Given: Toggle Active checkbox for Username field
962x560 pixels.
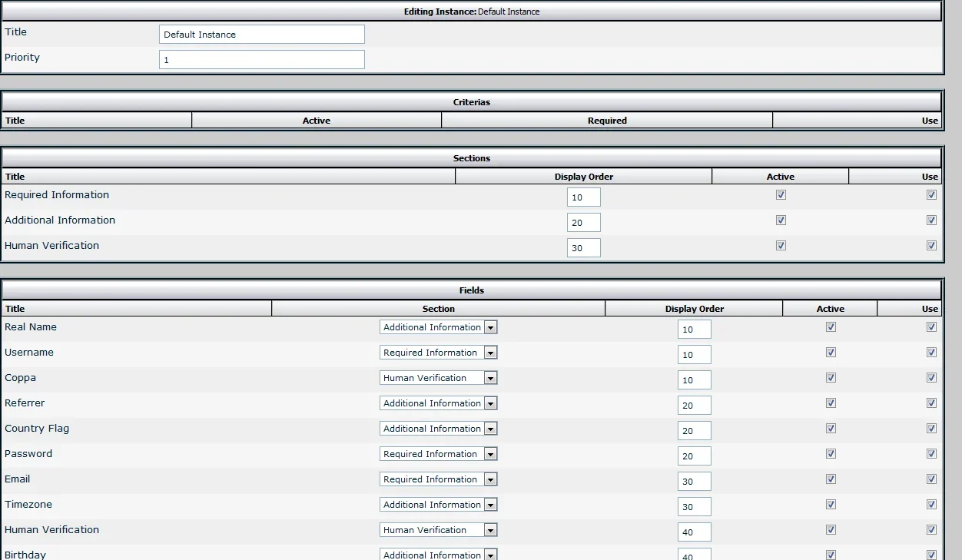Looking at the screenshot, I should [x=831, y=353].
